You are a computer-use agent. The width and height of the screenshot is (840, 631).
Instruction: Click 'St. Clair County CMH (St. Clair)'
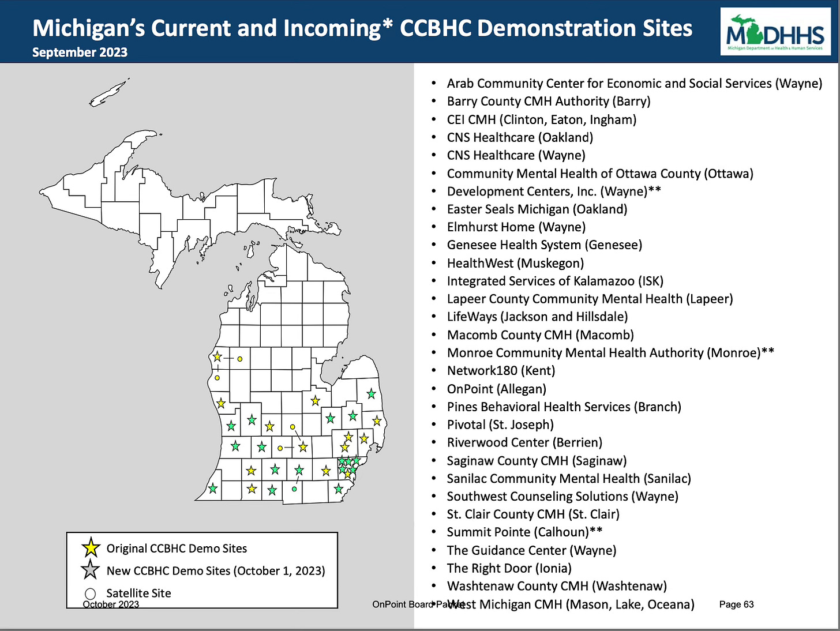click(533, 514)
